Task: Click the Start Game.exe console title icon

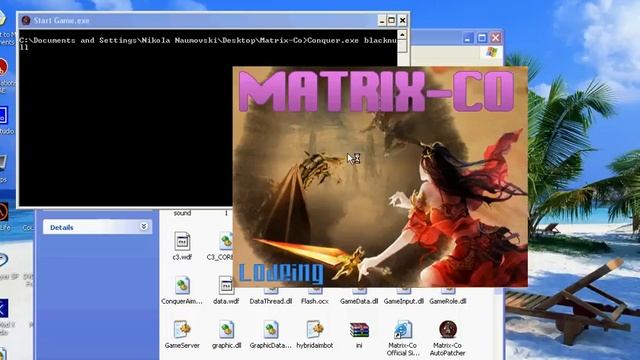Action: point(26,20)
